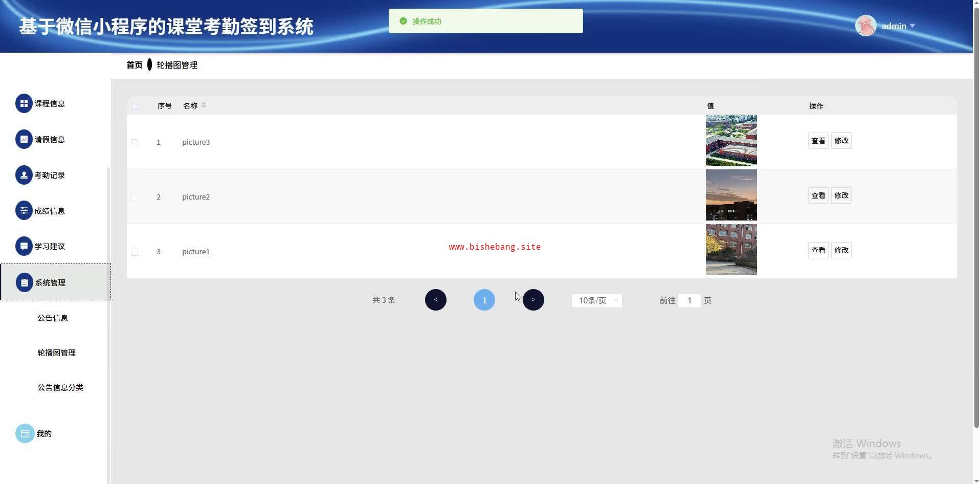This screenshot has height=484, width=980.
Task: Click the green success check icon
Action: pyautogui.click(x=403, y=21)
